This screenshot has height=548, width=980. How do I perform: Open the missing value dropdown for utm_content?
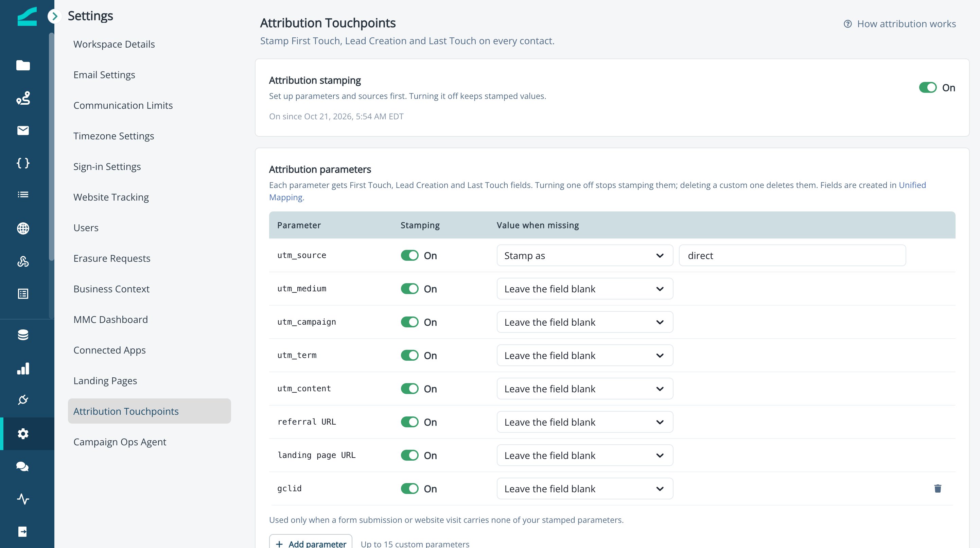(x=585, y=389)
